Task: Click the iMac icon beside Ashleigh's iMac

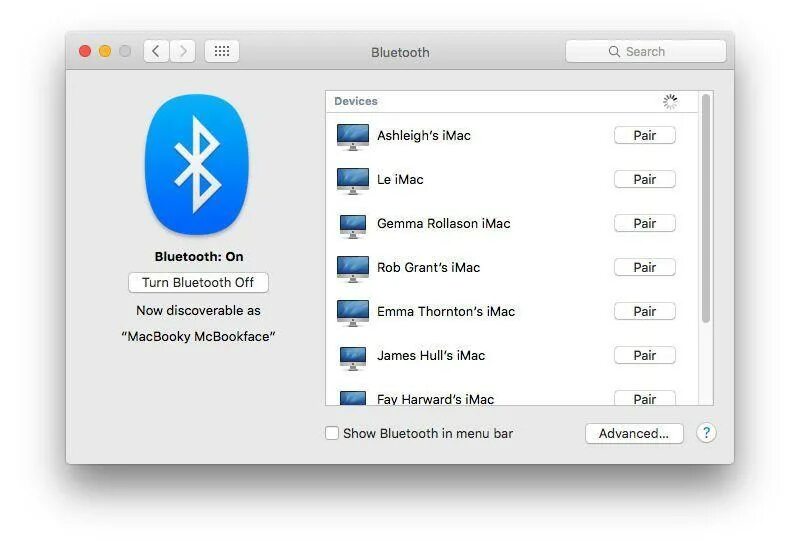Action: [x=353, y=137]
